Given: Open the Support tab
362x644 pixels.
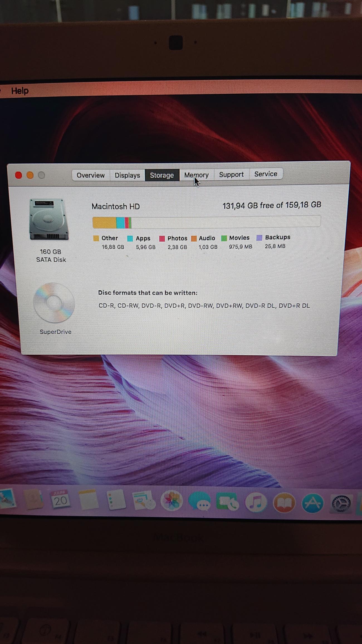Looking at the screenshot, I should (x=231, y=174).
